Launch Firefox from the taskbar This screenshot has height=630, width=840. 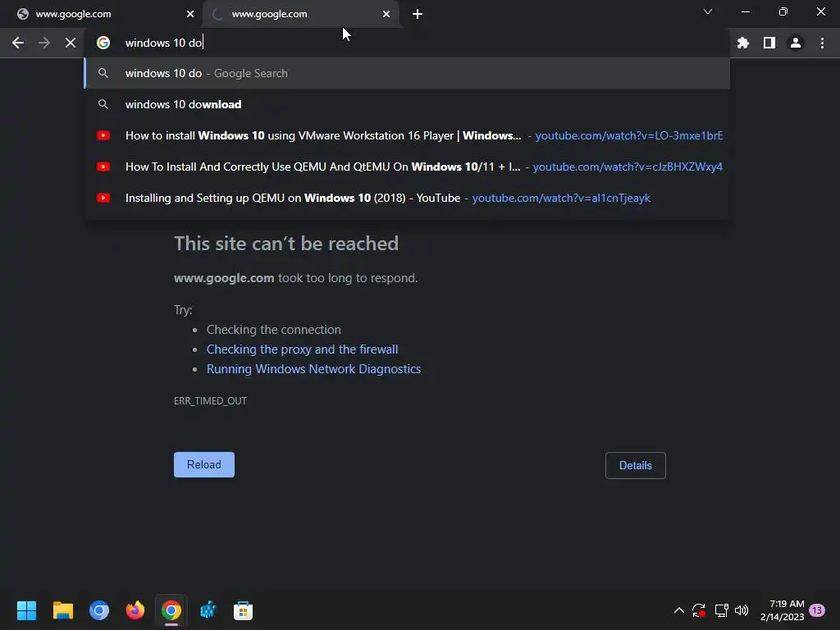tap(135, 610)
